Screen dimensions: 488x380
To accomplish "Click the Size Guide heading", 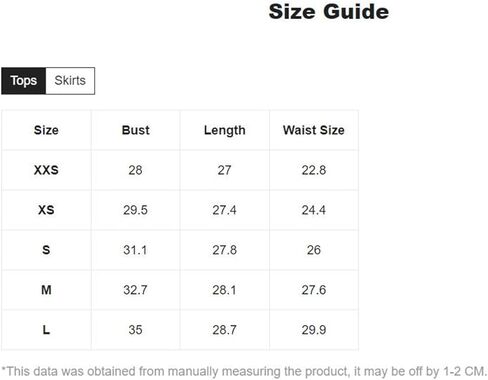I will (x=329, y=12).
